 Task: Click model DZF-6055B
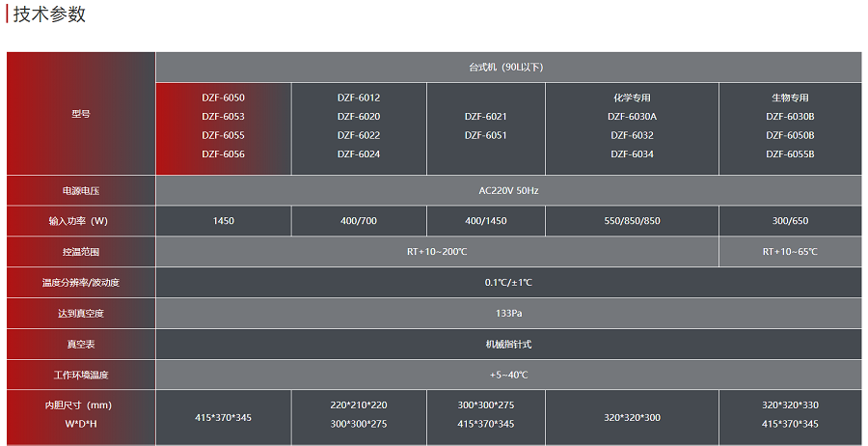point(790,154)
